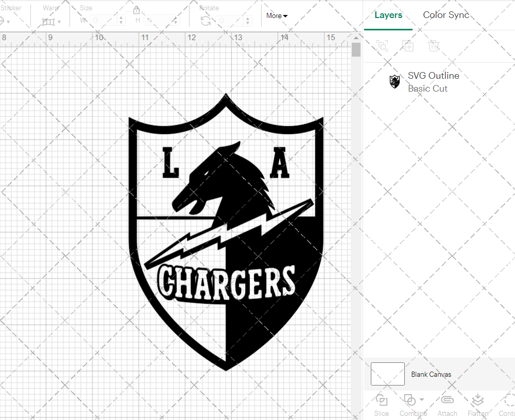Click the Size height input field
The width and height of the screenshot is (515, 420).
(158, 21)
